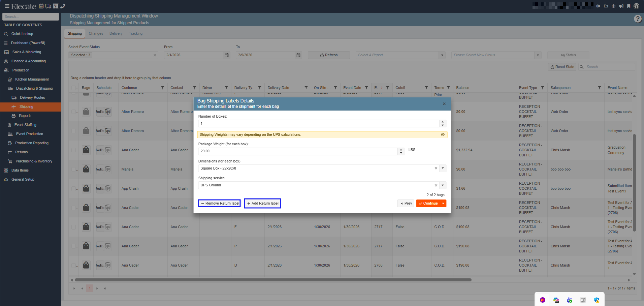The height and width of the screenshot is (306, 644).
Task: Expand the Continue button's dropdown arrow
Action: click(x=443, y=204)
